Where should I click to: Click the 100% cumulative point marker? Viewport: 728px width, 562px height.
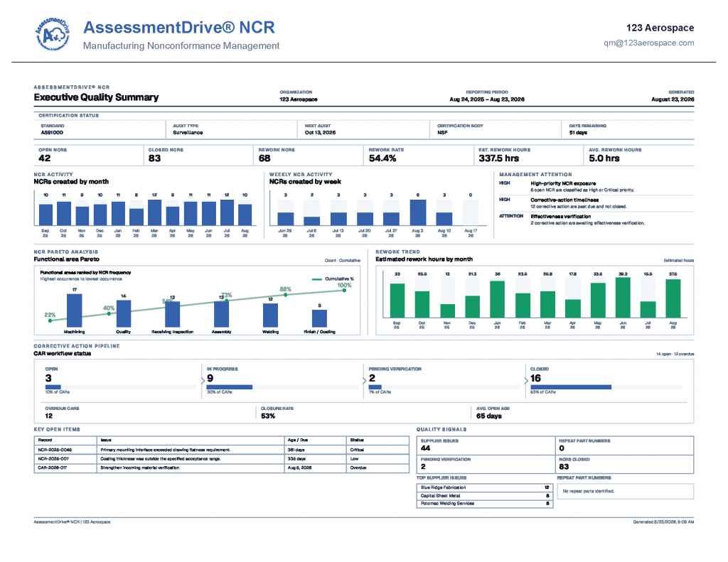344,291
